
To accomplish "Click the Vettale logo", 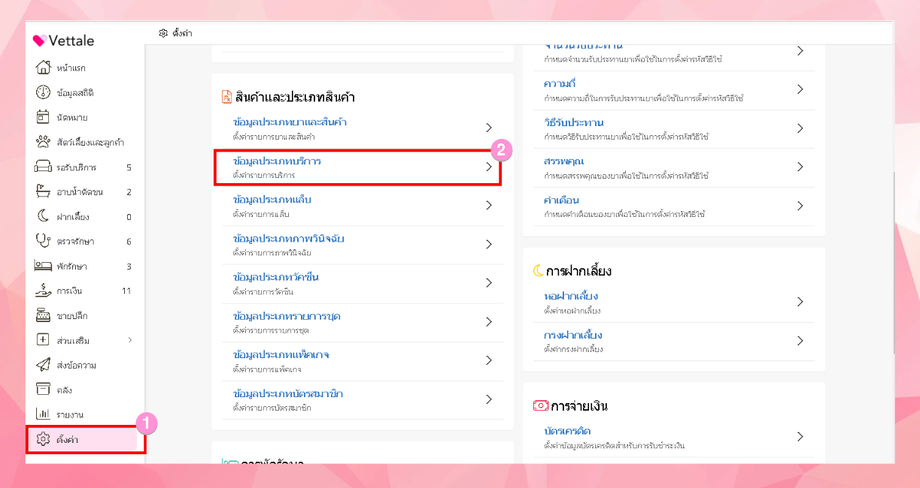I will (x=63, y=41).
